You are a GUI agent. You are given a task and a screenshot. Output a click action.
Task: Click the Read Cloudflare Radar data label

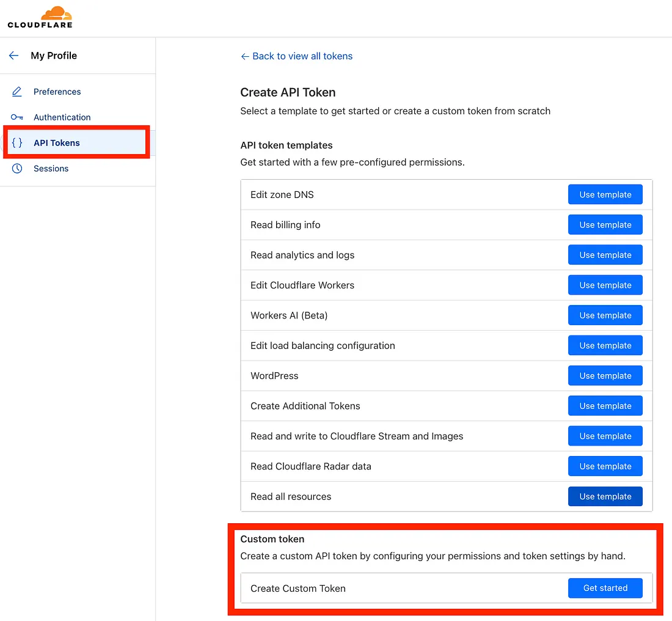click(311, 466)
